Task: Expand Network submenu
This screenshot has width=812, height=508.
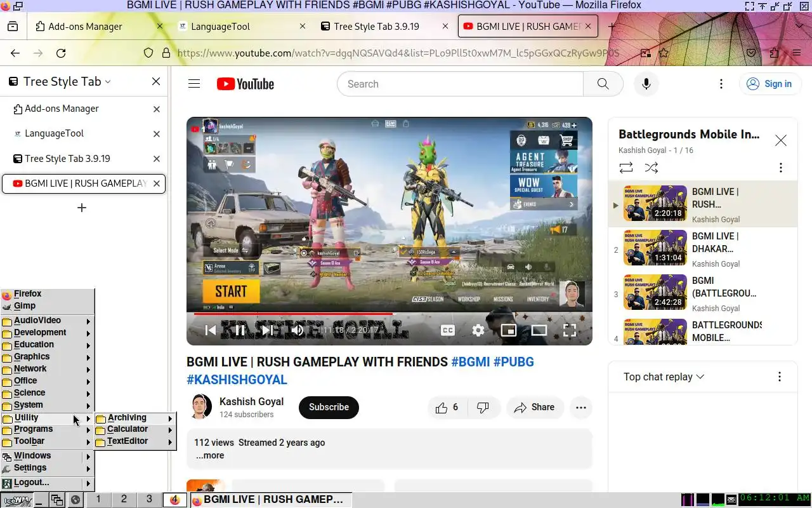Action: (x=47, y=369)
